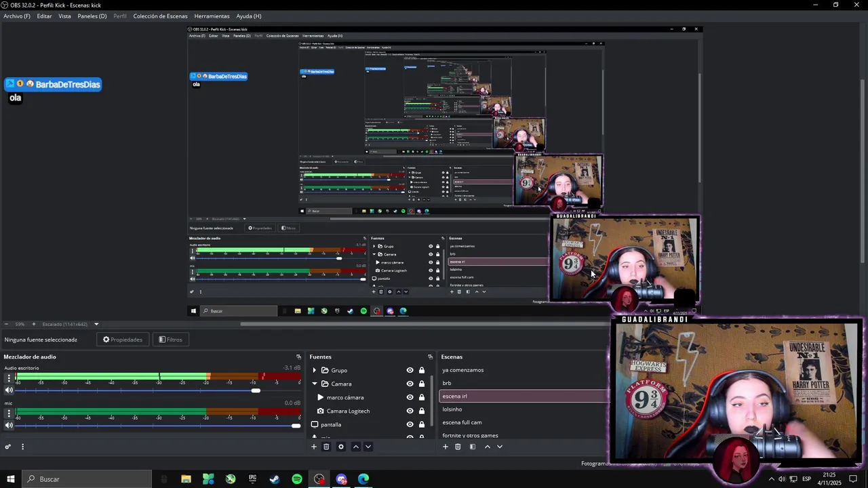Toggle lock on pantalla source
This screenshot has height=488, width=868.
click(x=422, y=424)
